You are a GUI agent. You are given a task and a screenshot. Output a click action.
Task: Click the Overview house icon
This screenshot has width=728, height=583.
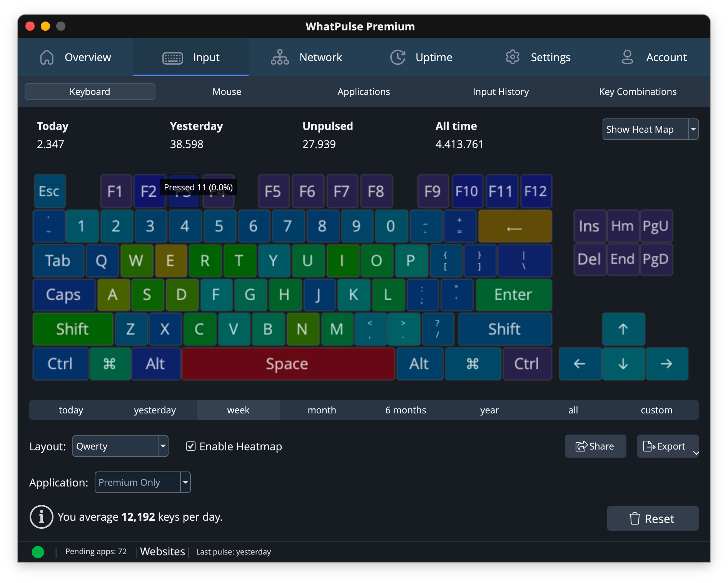[47, 57]
